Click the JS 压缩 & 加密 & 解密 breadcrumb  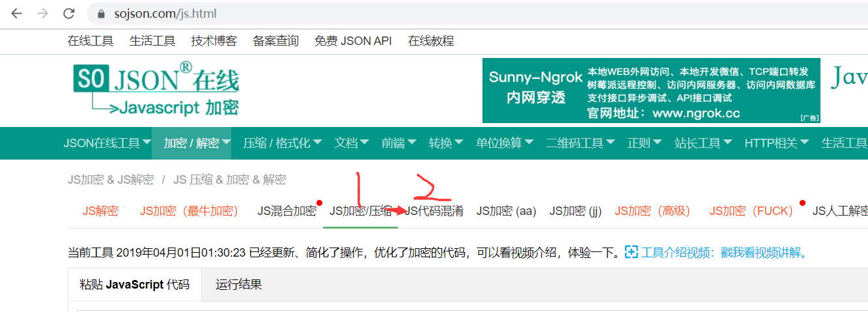pos(229,180)
